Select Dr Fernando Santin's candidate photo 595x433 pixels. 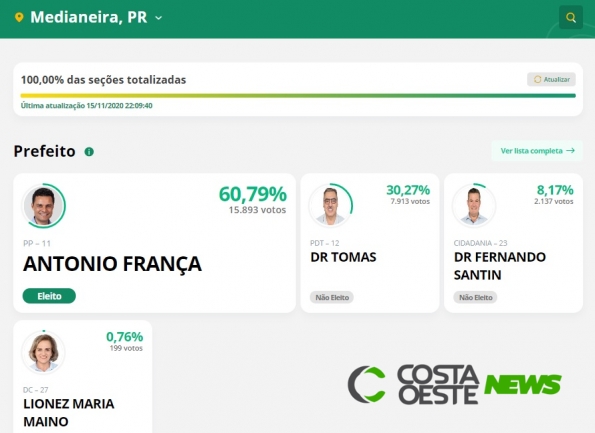(474, 205)
